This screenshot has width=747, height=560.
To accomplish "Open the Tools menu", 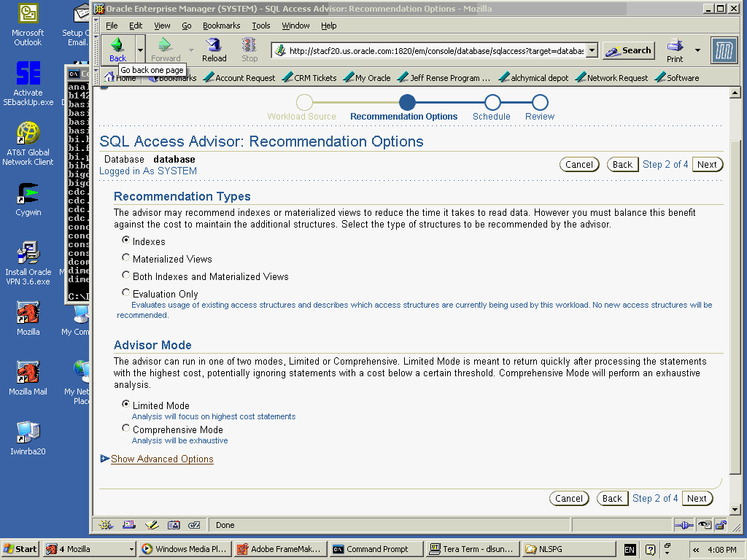I will coord(260,26).
